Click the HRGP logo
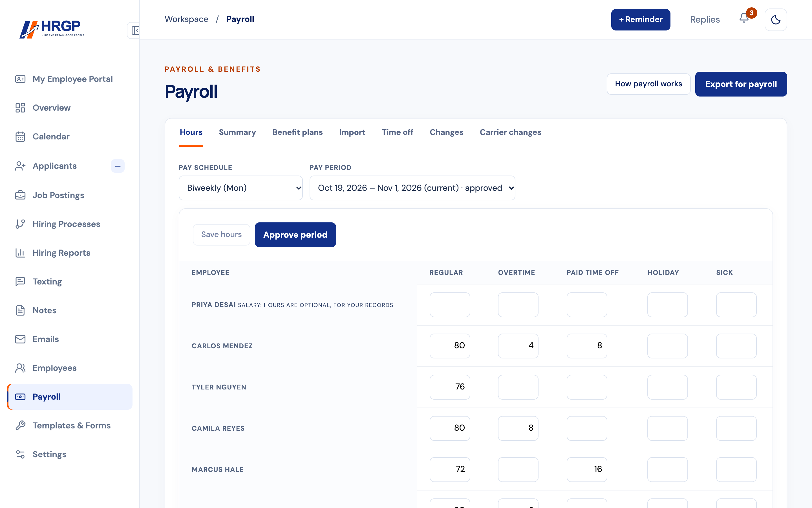This screenshot has height=508, width=812. (x=52, y=30)
